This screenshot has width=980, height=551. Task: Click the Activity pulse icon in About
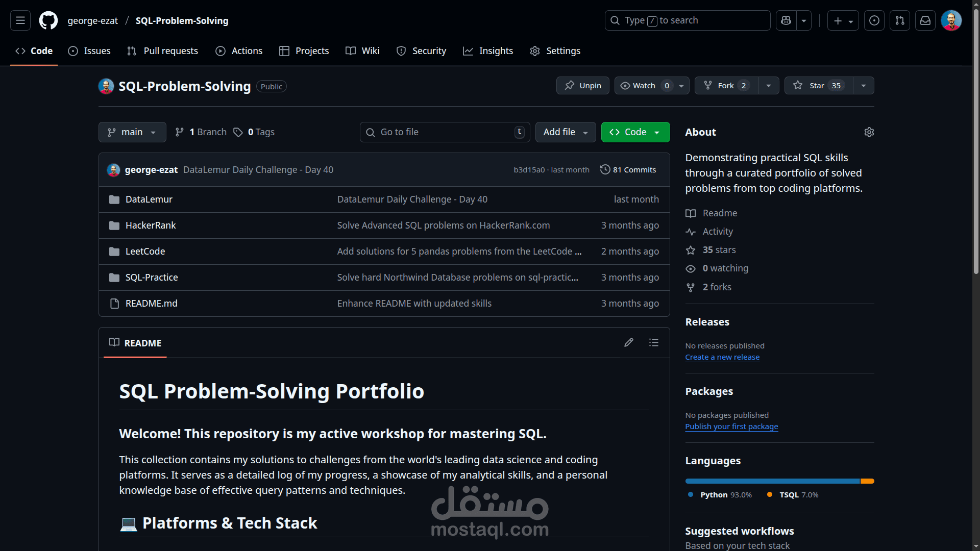691,232
